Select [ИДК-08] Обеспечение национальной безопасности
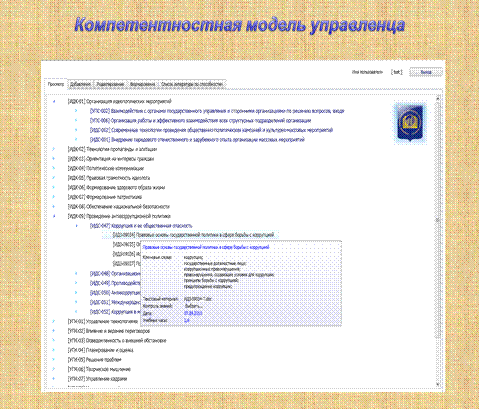The width and height of the screenshot is (480, 410). click(118, 207)
